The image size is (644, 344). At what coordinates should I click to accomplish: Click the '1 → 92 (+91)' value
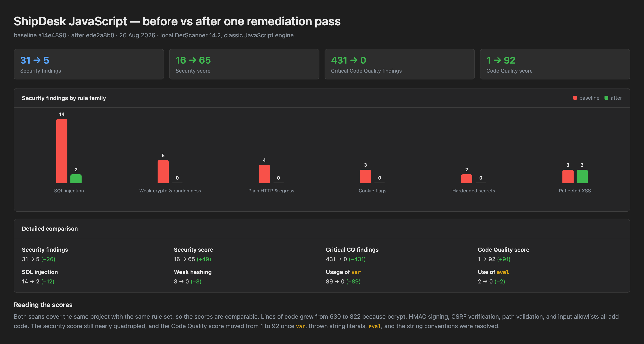pyautogui.click(x=494, y=259)
